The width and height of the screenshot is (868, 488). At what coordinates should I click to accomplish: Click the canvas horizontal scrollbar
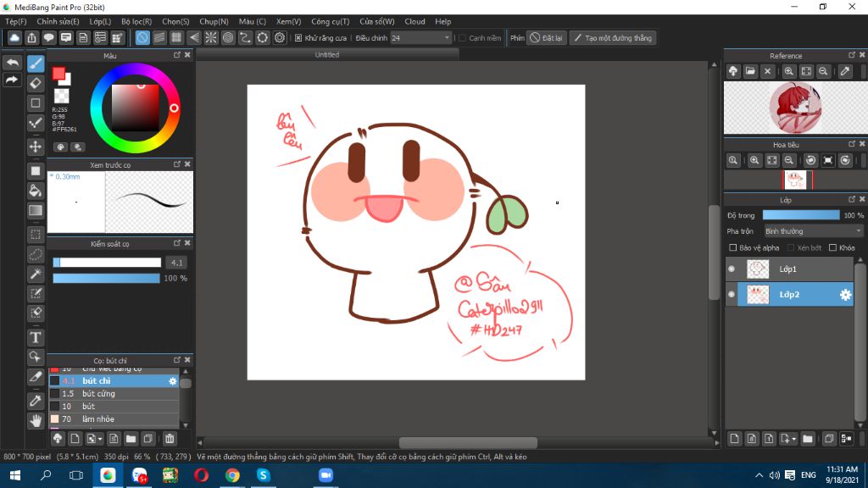click(x=468, y=442)
